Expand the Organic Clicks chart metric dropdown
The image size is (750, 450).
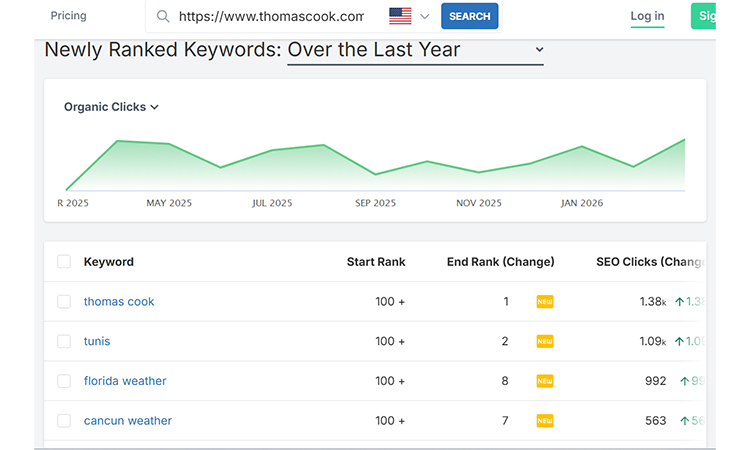pos(111,107)
